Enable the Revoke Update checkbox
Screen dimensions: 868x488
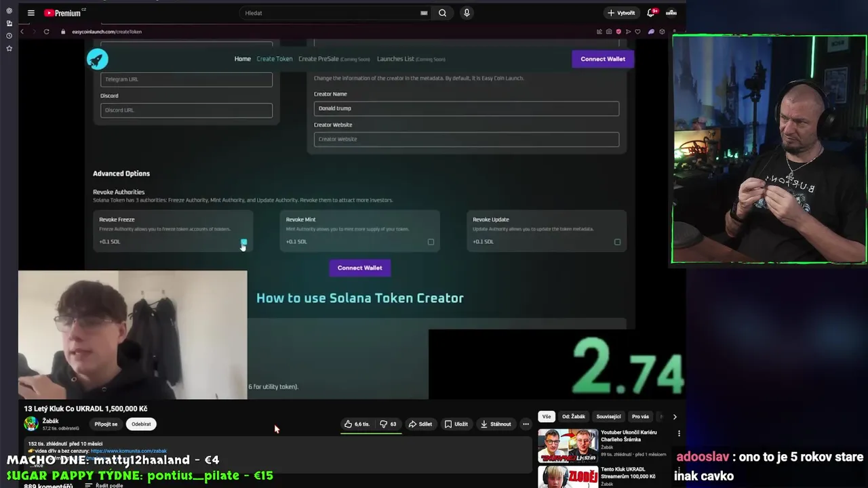pyautogui.click(x=617, y=242)
